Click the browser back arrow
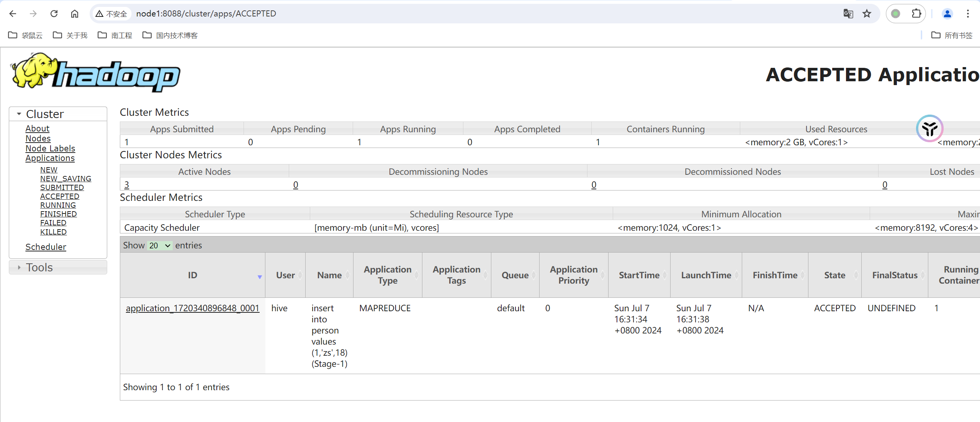 tap(13, 14)
